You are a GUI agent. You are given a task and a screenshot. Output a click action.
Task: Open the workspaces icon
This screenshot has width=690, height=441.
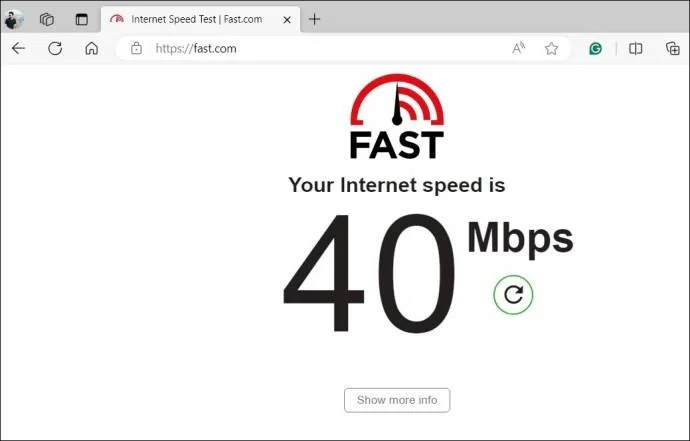(47, 19)
